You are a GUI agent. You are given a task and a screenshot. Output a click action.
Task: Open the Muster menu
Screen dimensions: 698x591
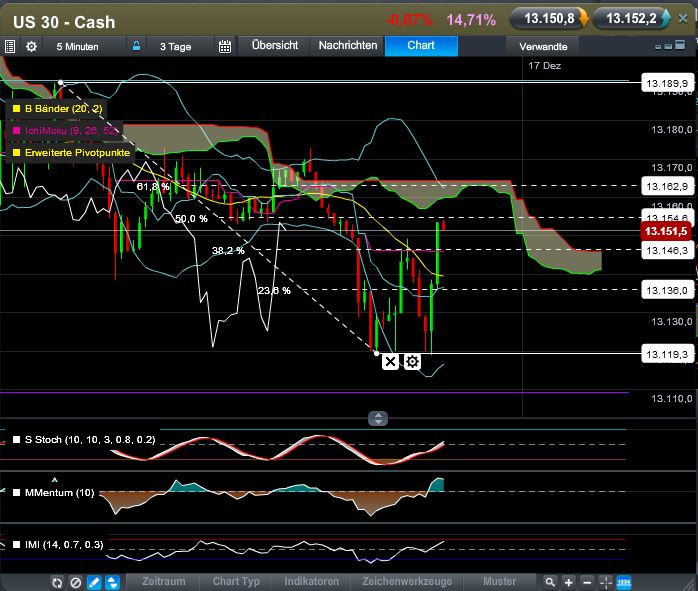[499, 582]
